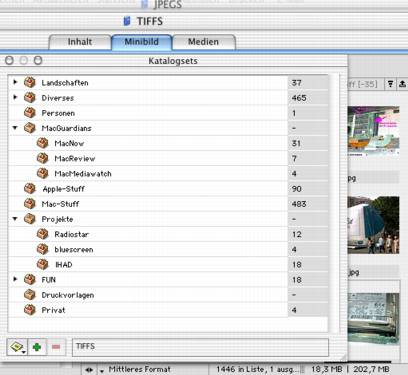The width and height of the screenshot is (408, 375).
Task: Click the Projekte catalog set icon
Action: point(30,219)
